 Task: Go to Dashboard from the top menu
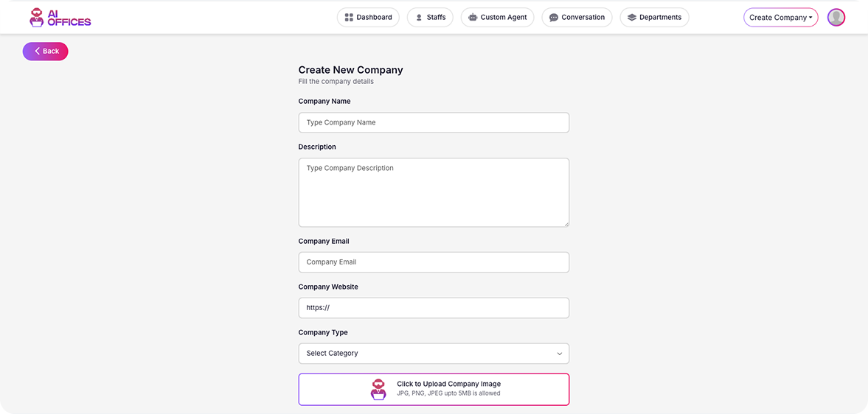368,18
